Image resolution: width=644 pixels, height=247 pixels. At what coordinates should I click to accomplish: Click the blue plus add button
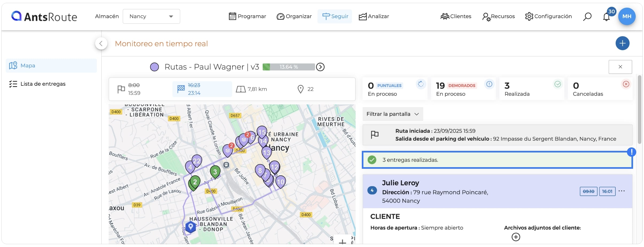click(622, 43)
